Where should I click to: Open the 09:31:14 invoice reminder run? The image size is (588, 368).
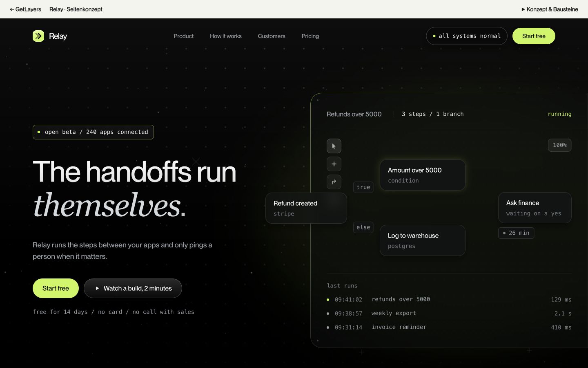[x=449, y=327]
